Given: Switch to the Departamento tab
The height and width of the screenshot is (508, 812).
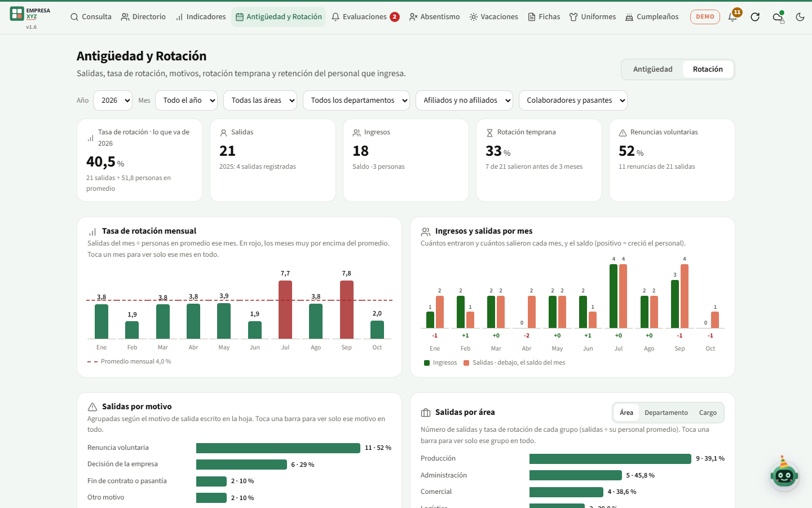Looking at the screenshot, I should (666, 413).
